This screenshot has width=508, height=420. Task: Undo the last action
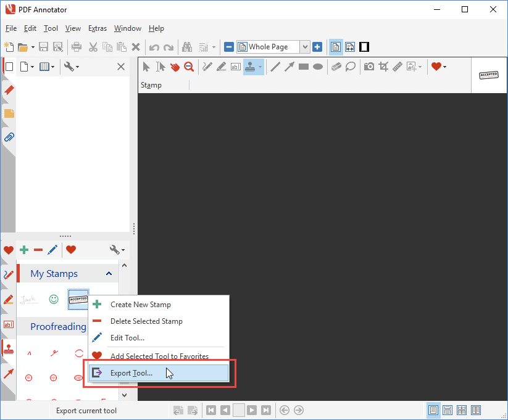click(154, 47)
